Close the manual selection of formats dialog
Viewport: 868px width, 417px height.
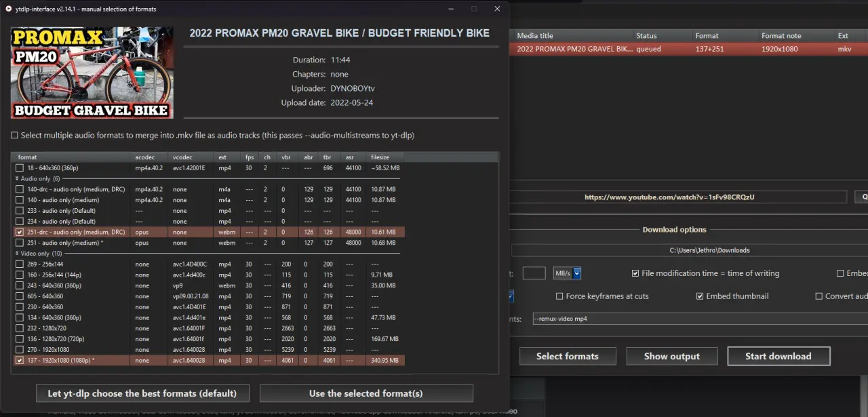[497, 9]
